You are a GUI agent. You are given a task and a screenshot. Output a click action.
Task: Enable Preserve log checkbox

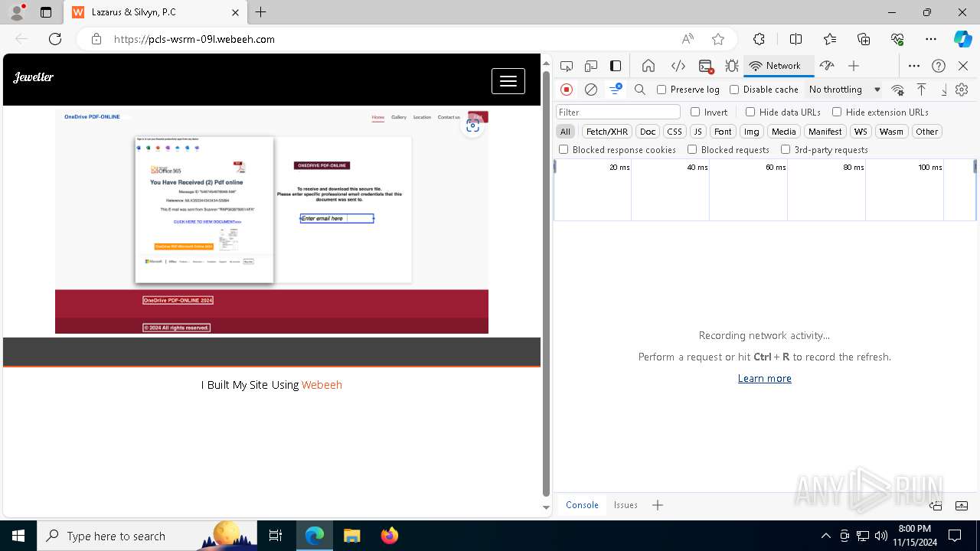click(661, 90)
